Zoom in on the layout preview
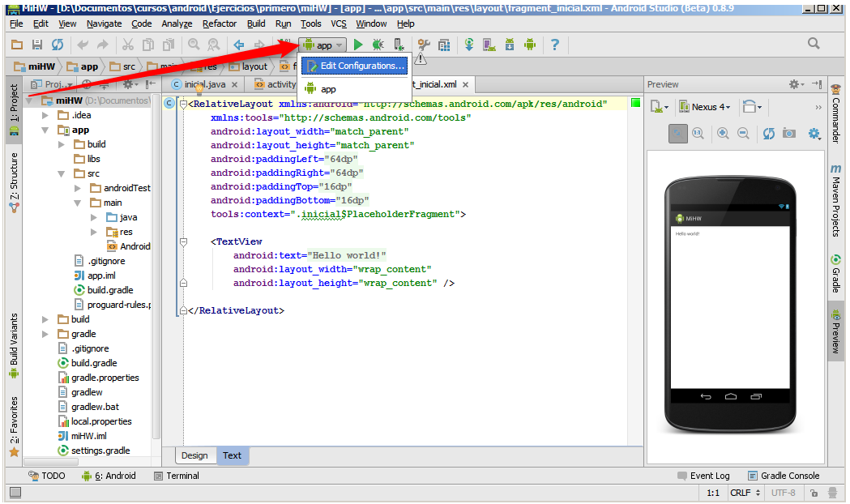 pyautogui.click(x=722, y=134)
